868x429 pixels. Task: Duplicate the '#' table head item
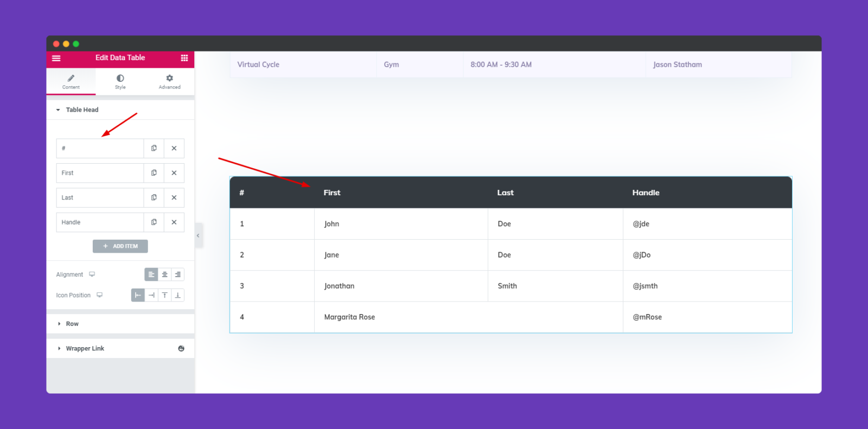point(154,148)
